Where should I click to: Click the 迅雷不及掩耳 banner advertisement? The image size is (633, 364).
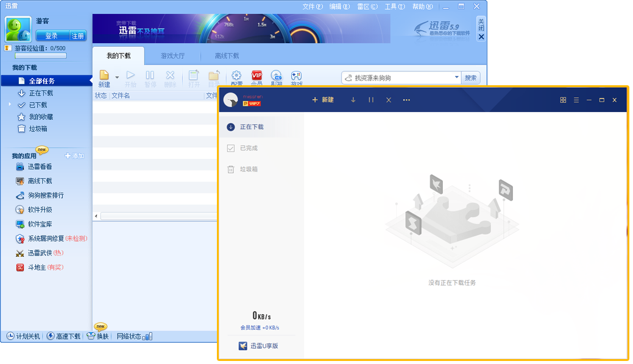(241, 29)
